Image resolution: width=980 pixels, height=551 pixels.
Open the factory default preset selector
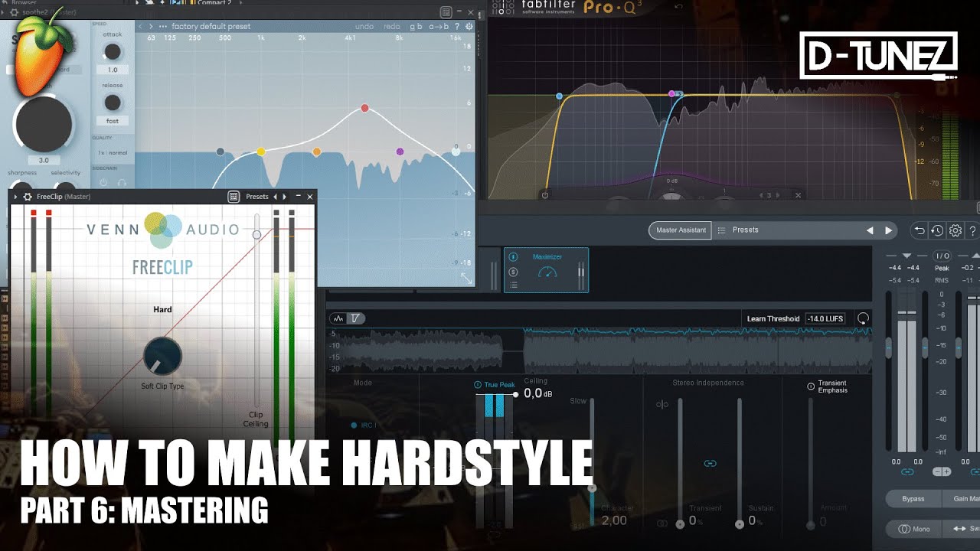point(211,26)
